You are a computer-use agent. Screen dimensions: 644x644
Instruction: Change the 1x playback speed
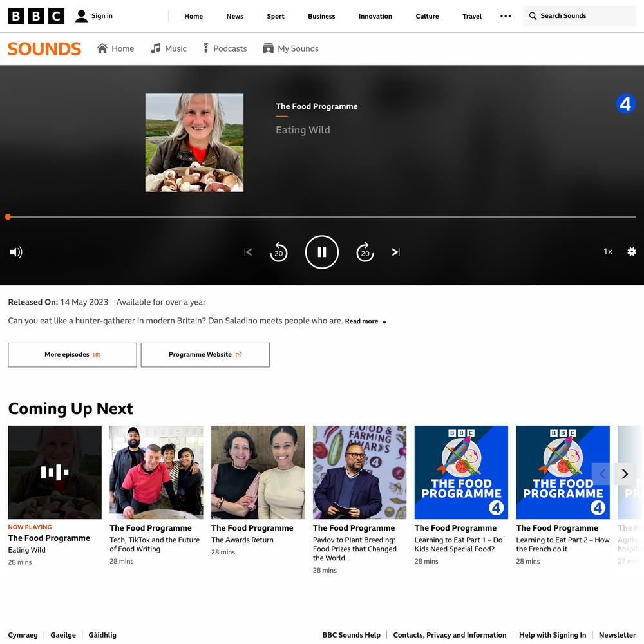point(608,251)
